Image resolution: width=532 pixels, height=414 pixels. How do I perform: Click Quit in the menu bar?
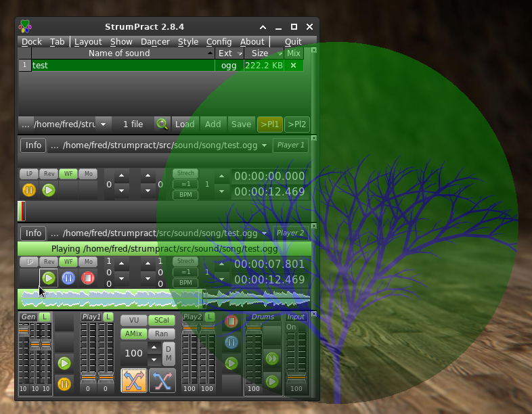tap(293, 42)
